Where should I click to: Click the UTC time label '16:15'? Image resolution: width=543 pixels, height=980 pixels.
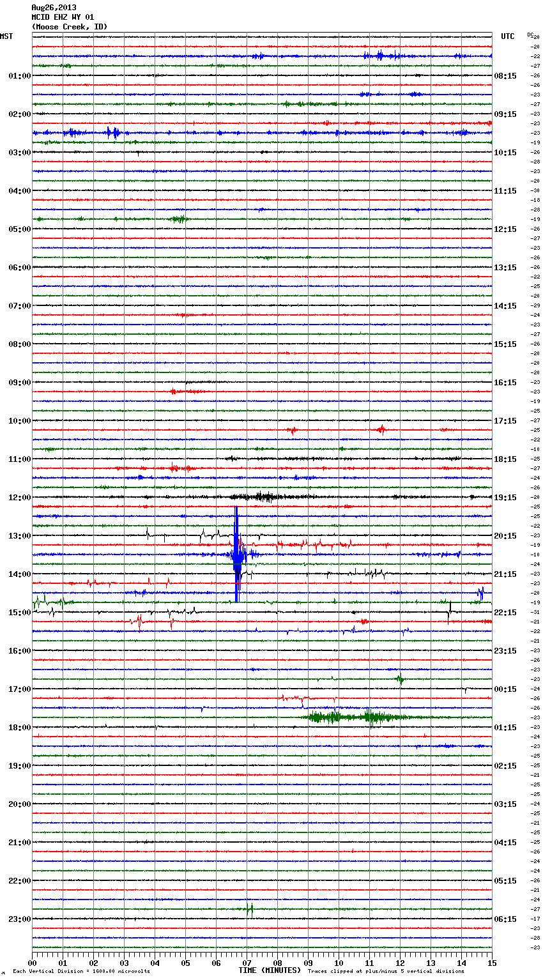click(x=505, y=382)
